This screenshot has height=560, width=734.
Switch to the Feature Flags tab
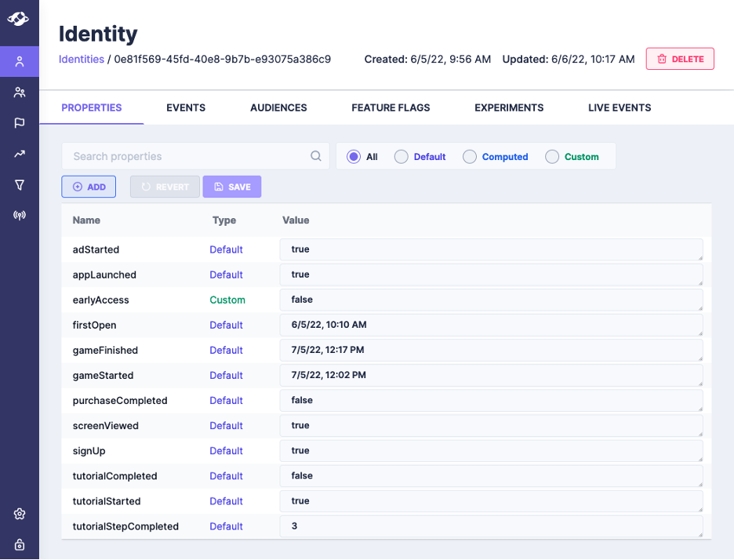[391, 107]
